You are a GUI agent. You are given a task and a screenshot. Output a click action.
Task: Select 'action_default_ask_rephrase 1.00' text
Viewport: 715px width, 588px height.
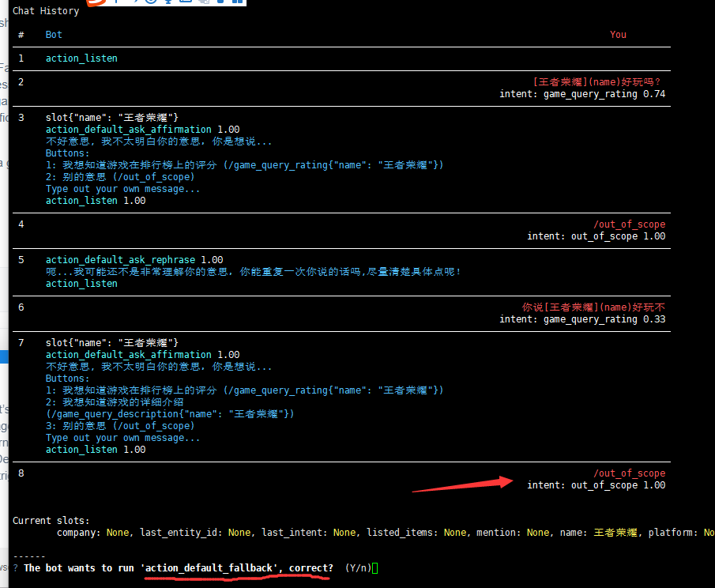point(134,260)
